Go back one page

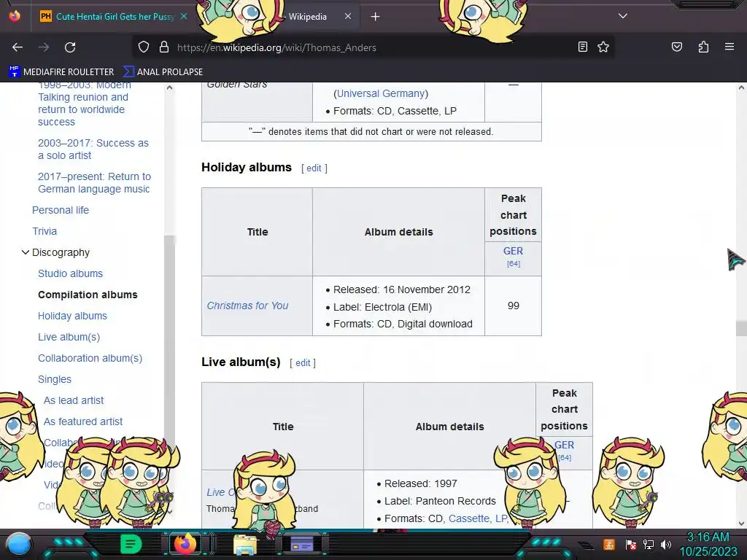pos(18,47)
